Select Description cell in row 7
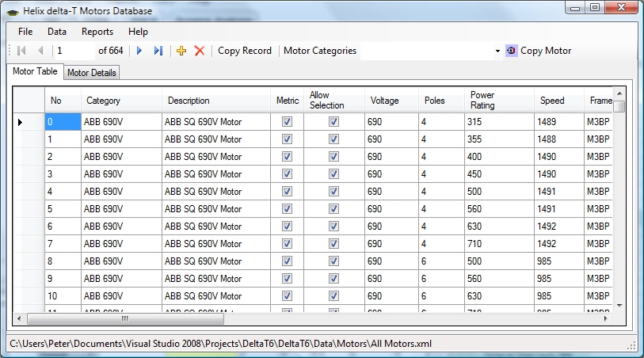 coord(216,244)
